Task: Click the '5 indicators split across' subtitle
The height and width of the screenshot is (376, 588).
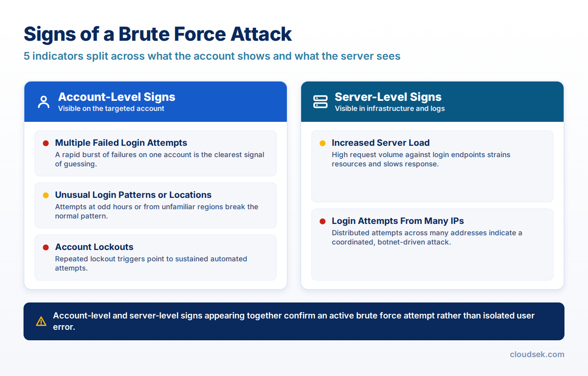Action: pyautogui.click(x=212, y=56)
